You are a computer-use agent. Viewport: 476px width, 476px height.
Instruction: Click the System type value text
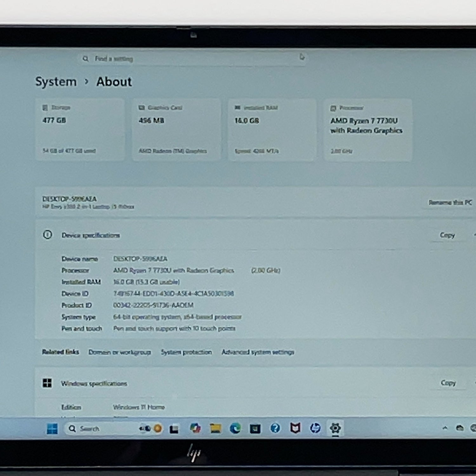tap(177, 317)
